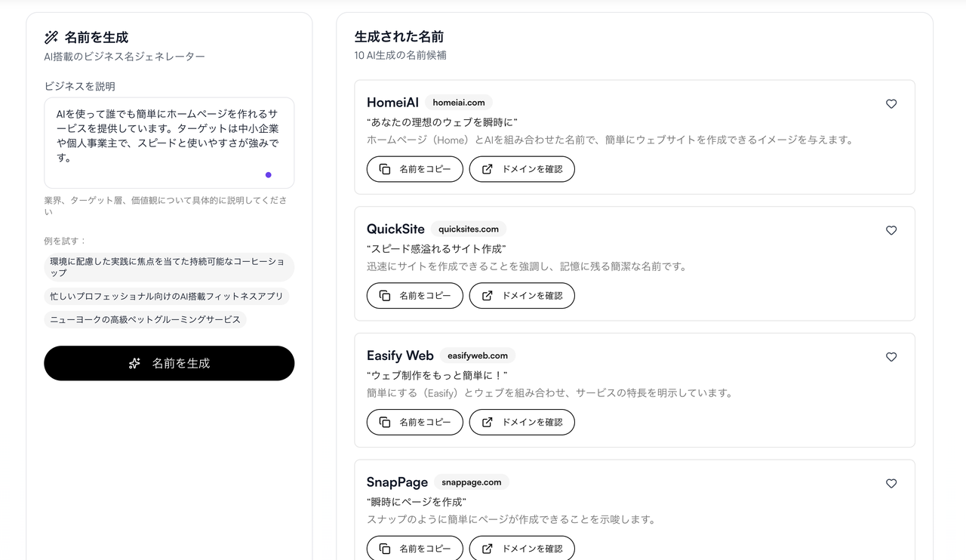966x560 pixels.
Task: Check domain for Easify Web via ドメインを確認
Action: coord(522,422)
